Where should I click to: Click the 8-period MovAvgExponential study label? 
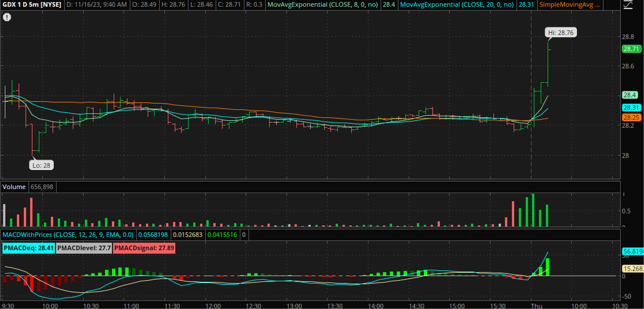pyautogui.click(x=323, y=5)
